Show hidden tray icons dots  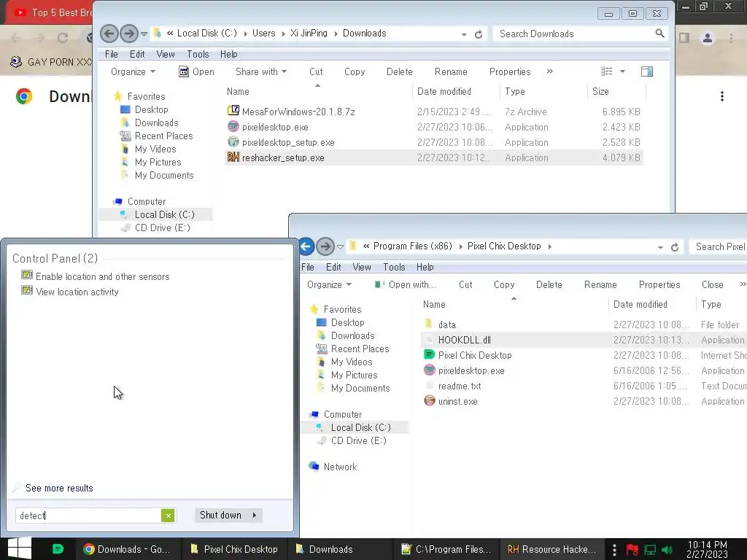pyautogui.click(x=614, y=550)
